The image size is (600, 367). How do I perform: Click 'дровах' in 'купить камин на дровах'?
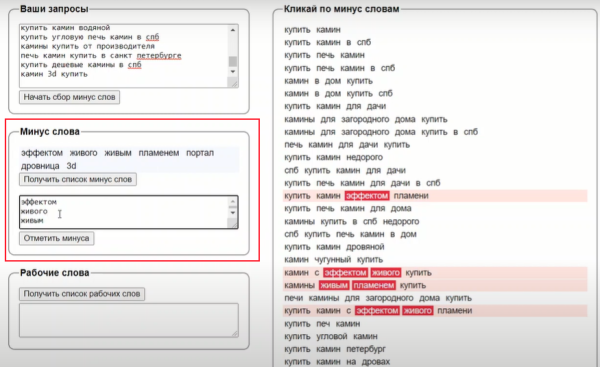(377, 362)
